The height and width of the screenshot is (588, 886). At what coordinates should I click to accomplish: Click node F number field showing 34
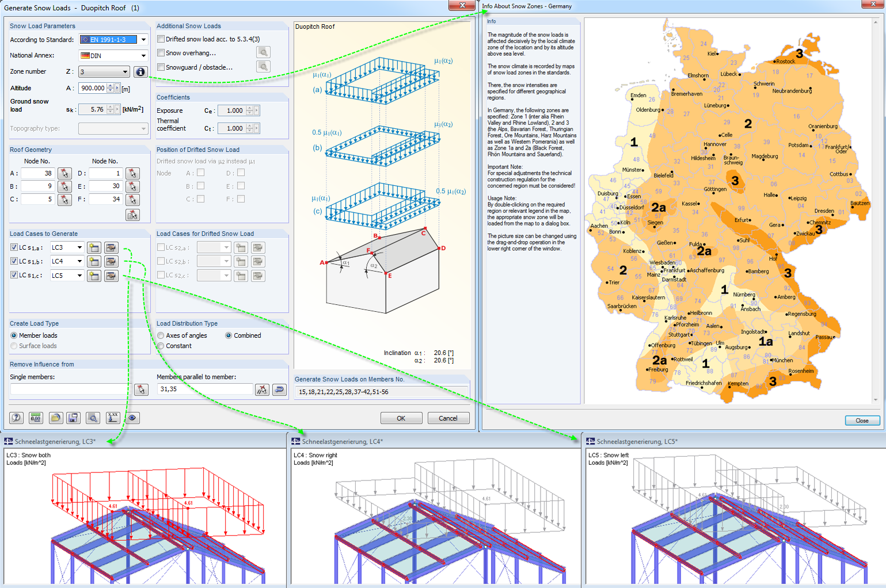[106, 200]
